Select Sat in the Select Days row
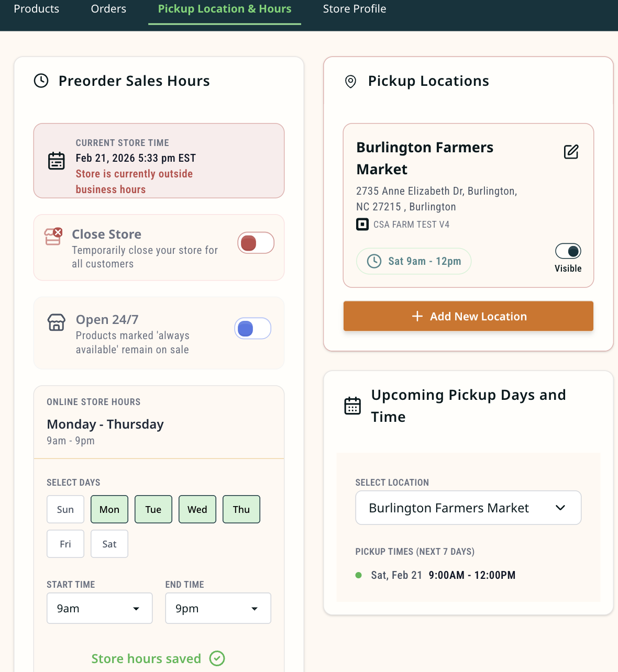The width and height of the screenshot is (618, 672). tap(109, 544)
